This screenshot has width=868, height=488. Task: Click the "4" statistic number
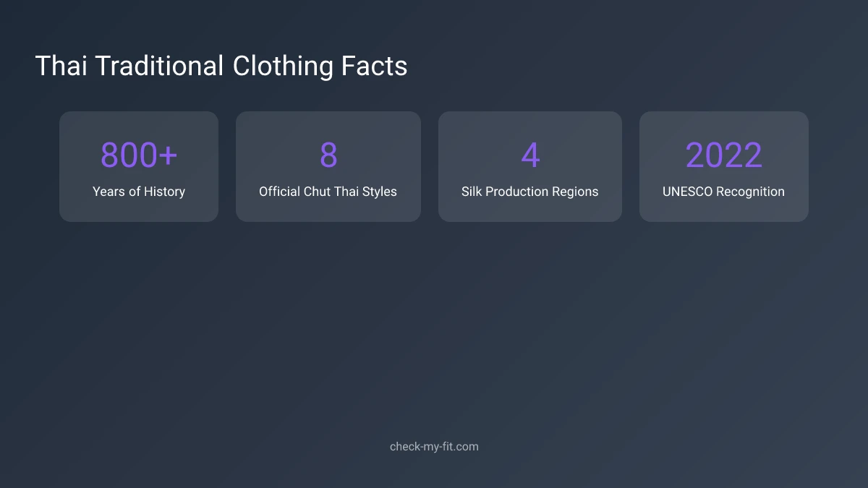click(x=530, y=154)
